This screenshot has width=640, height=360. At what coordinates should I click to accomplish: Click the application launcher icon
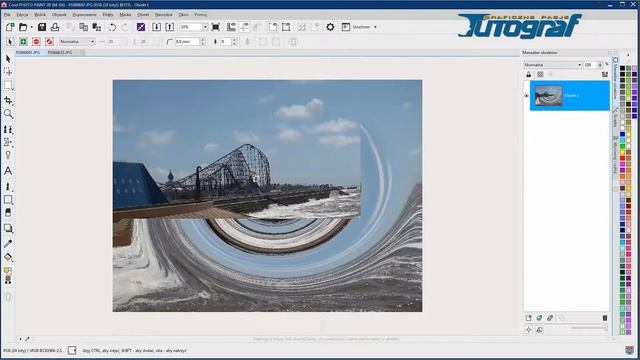(x=346, y=27)
